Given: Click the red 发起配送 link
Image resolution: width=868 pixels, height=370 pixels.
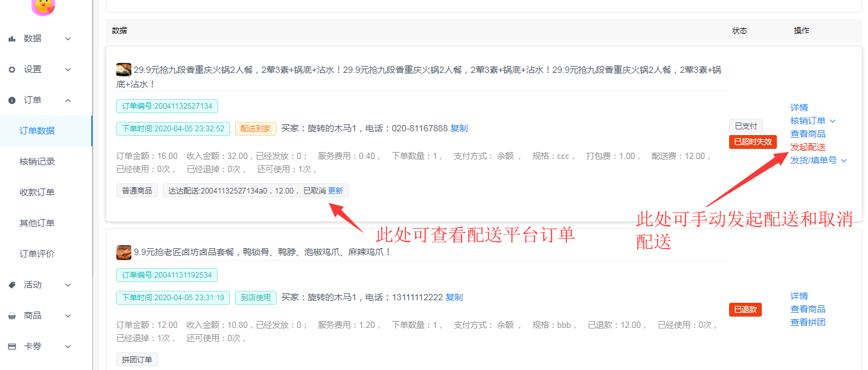Looking at the screenshot, I should pyautogui.click(x=808, y=148).
